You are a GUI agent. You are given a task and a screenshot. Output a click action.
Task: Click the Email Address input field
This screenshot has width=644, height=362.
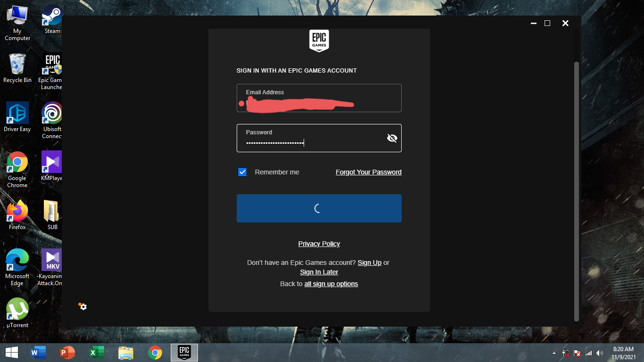pyautogui.click(x=319, y=98)
